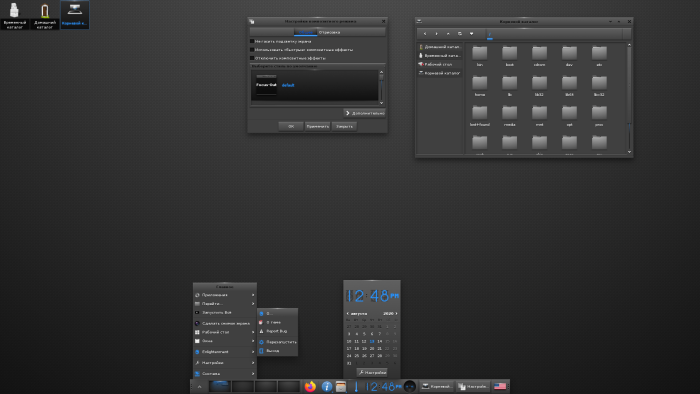Open the home folder
The width and height of the screenshot is (700, 394).
480,86
